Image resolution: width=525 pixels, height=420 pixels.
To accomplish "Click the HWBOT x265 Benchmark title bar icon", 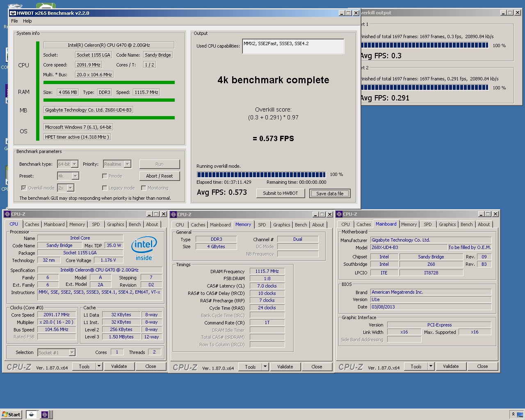I will tap(13, 13).
